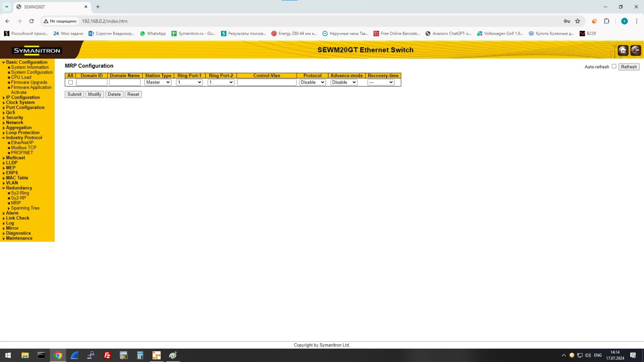
Task: Click the Logout icon in header
Action: pyautogui.click(x=636, y=50)
